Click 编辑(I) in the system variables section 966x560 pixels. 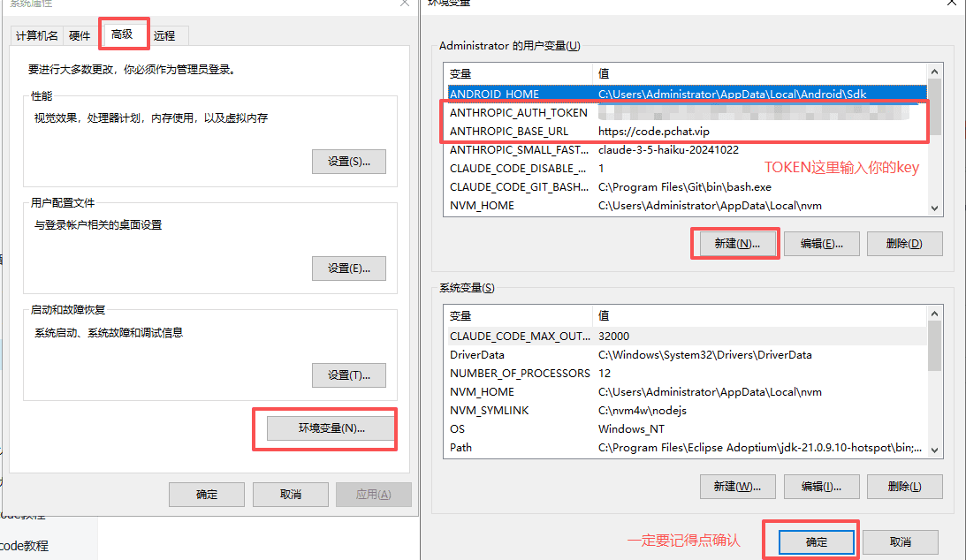tap(821, 486)
